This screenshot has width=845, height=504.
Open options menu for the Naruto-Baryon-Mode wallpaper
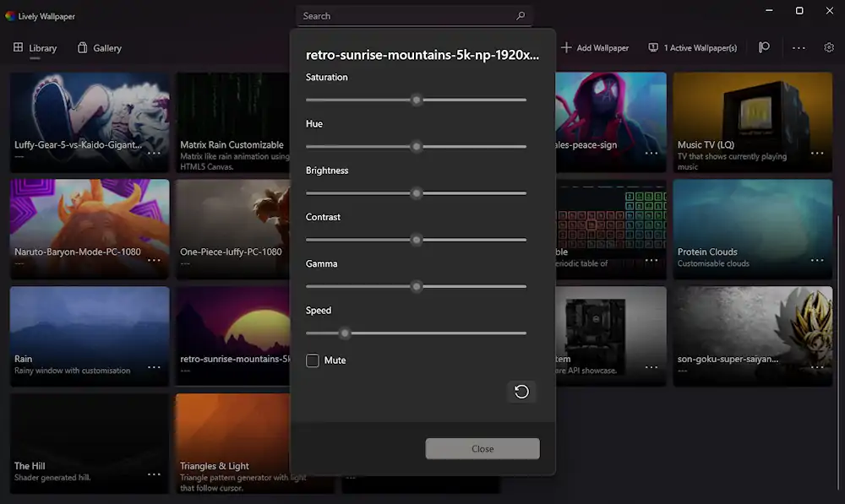pos(154,260)
